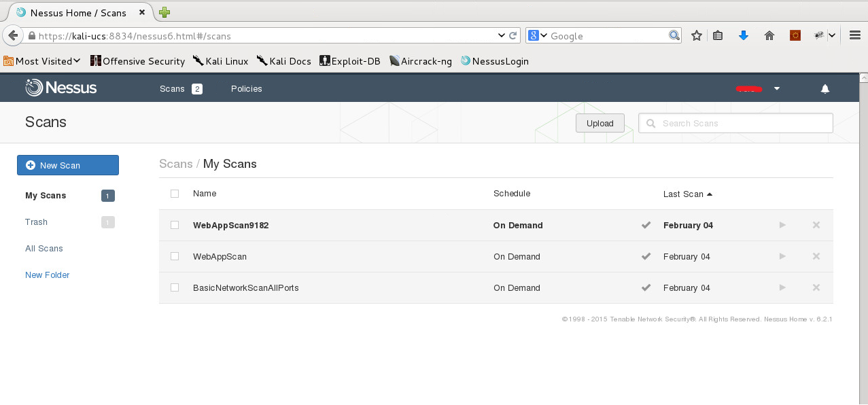Delete WebAppScan with its X icon
This screenshot has width=868, height=405.
click(816, 256)
